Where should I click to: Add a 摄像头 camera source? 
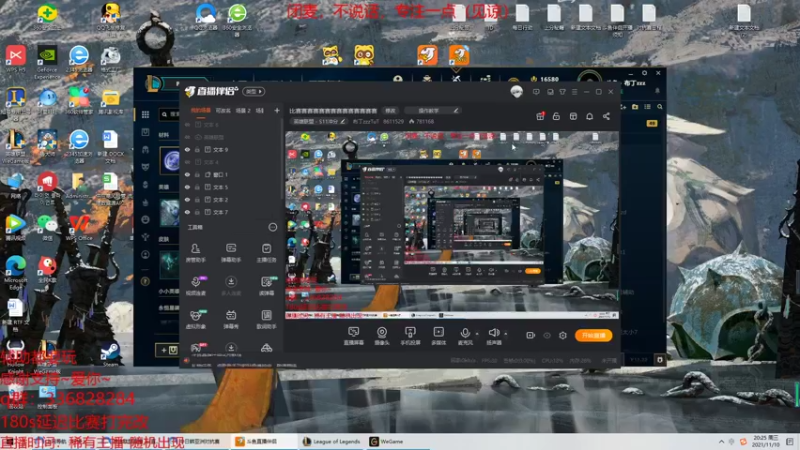(382, 336)
